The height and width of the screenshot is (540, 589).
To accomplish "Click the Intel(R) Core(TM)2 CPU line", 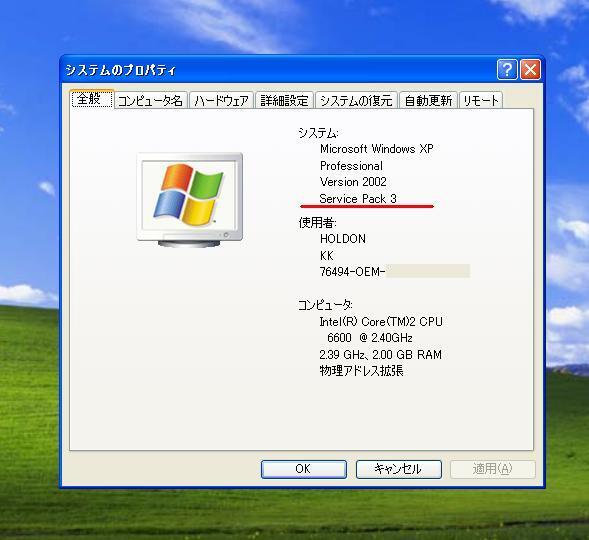I will coord(381,322).
